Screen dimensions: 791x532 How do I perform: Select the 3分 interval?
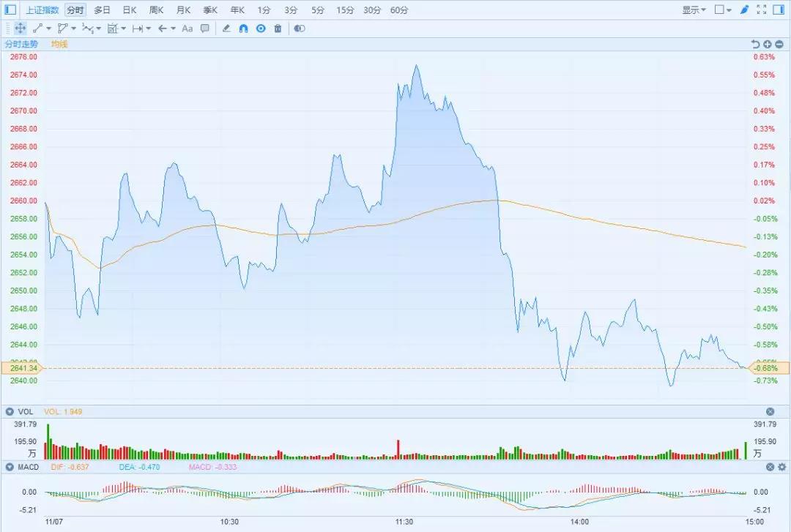coord(291,10)
